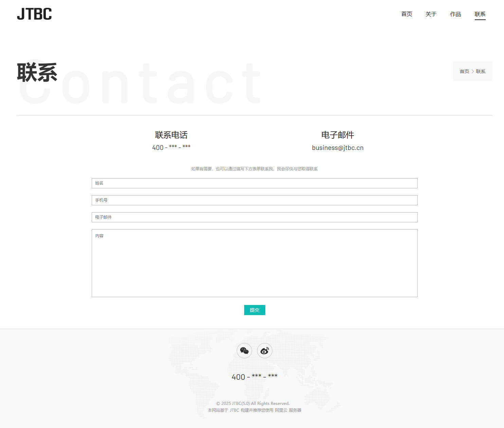Select the 电子邮件 form input box

(254, 217)
